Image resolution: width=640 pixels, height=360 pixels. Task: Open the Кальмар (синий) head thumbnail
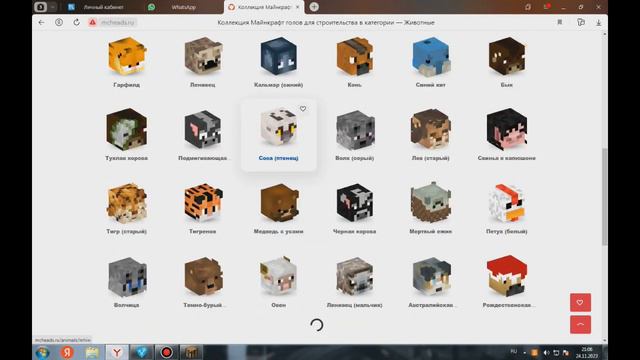[279, 56]
